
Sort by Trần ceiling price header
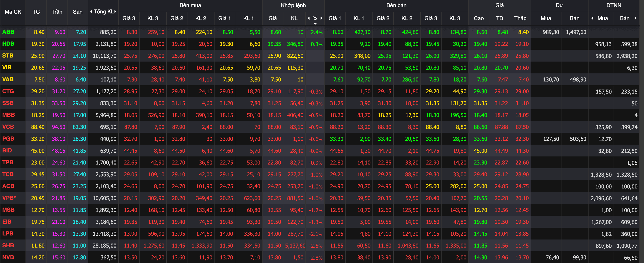point(57,12)
